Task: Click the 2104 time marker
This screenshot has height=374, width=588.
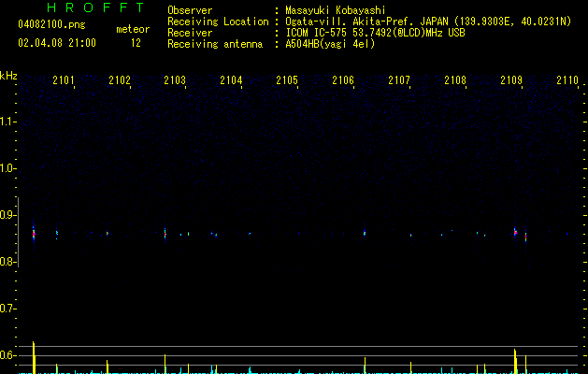Action: 231,80
